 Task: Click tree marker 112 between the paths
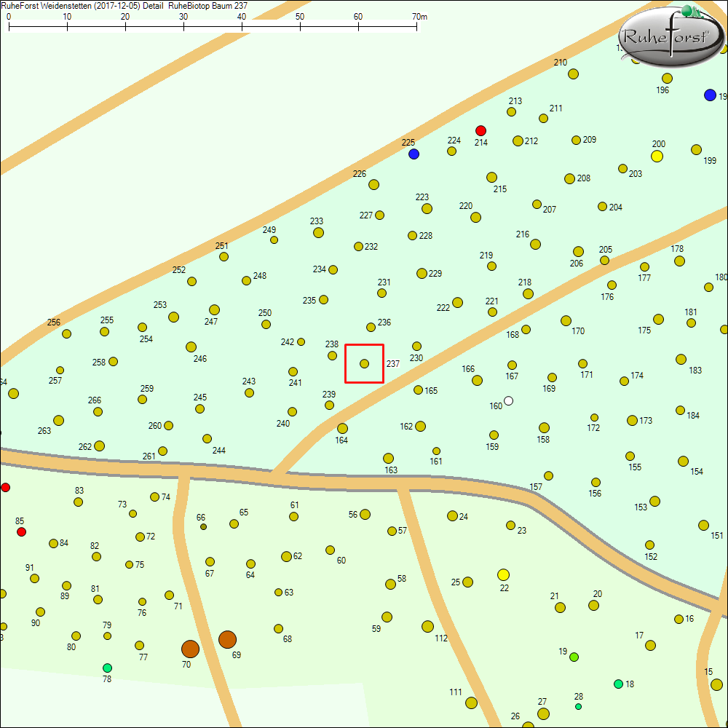coord(427,626)
